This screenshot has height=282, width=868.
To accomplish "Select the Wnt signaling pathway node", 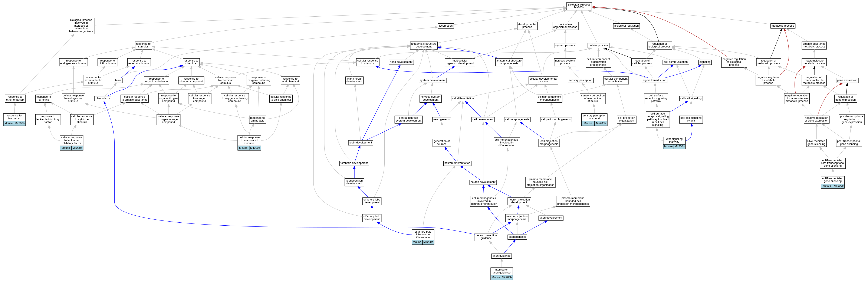I will click(x=674, y=140).
